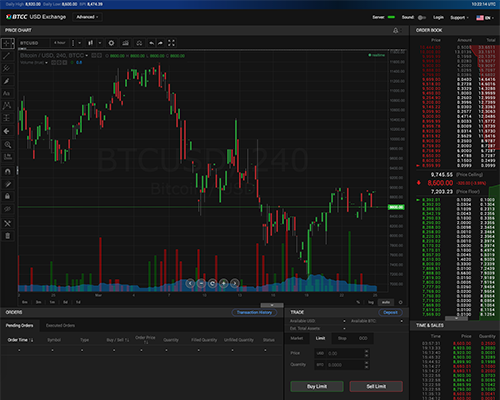Click the price chart alert bell icon
Viewport: 500px width, 400px height.
coord(396,31)
